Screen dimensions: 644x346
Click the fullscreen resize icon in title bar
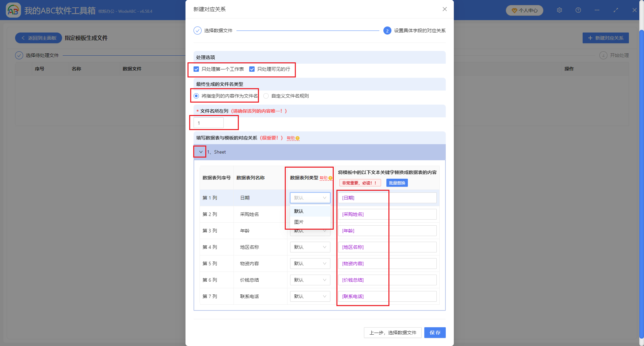[x=616, y=10]
